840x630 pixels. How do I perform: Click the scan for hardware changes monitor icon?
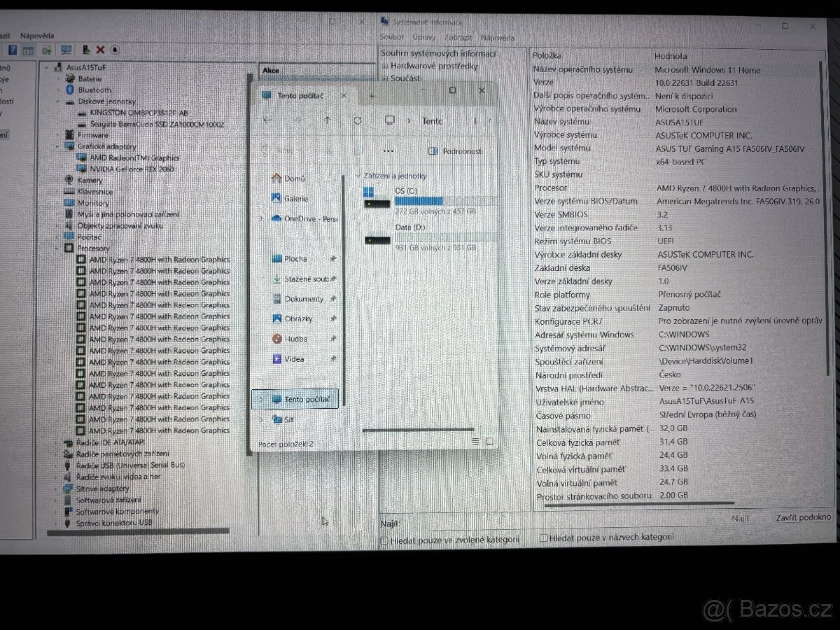(x=66, y=50)
